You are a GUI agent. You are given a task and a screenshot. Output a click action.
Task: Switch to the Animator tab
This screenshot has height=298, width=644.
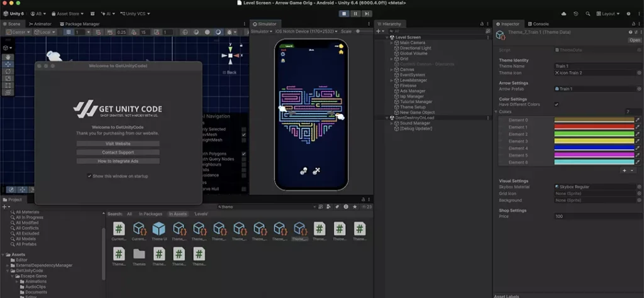[x=40, y=24]
